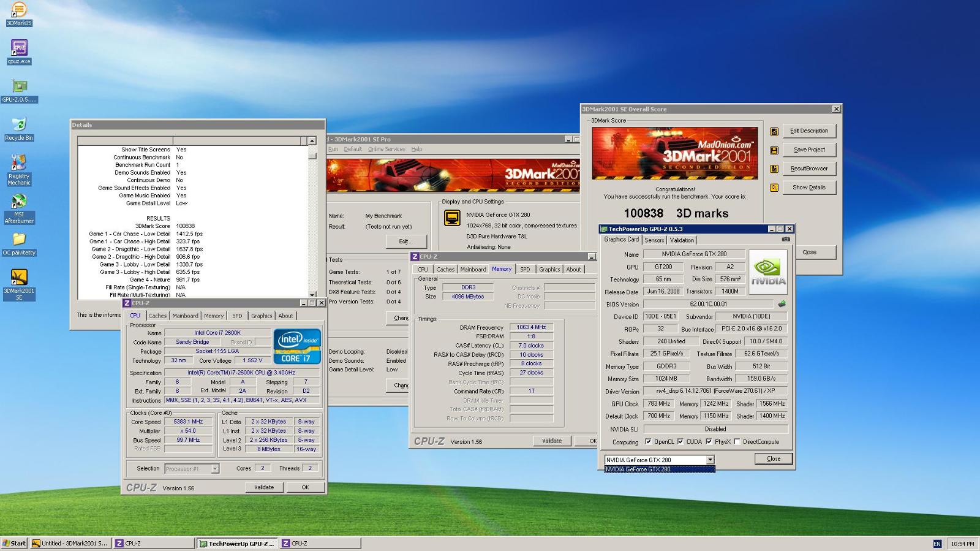Screen dimensions: 980x551
Task: Open the Graphics Card tab in GPU-Z
Action: pos(621,240)
